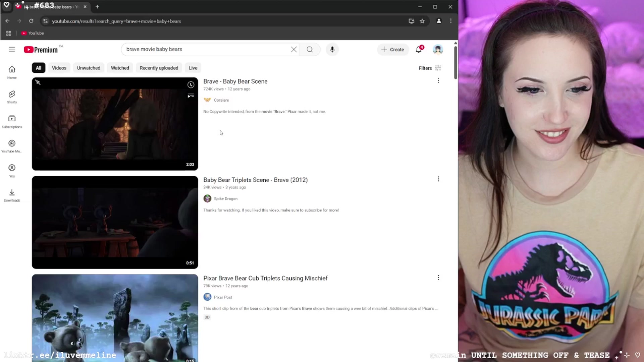This screenshot has width=644, height=362.
Task: Add Brave Baby Bear Scene to queue
Action: [191, 96]
